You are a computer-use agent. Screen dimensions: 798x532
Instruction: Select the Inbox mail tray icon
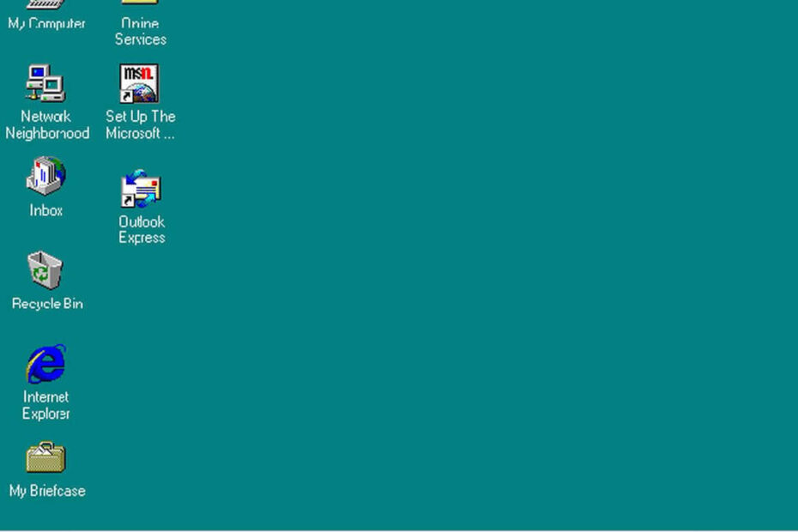pyautogui.click(x=45, y=176)
